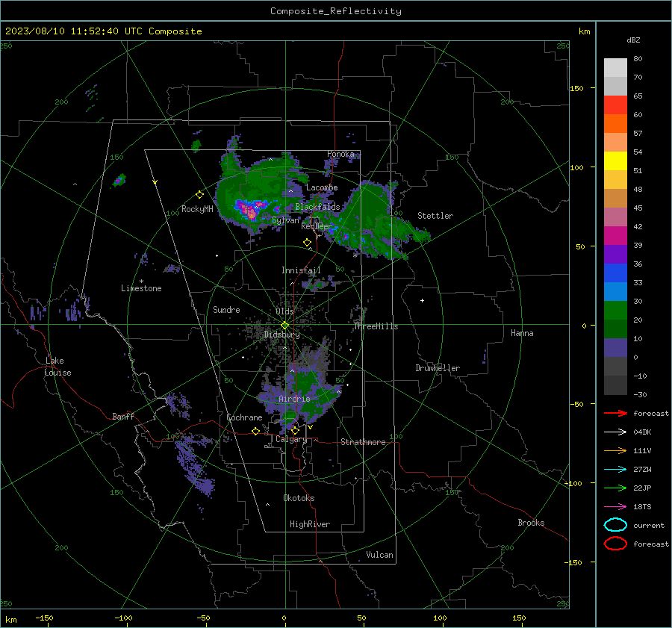Viewport: 672px width, 628px height.
Task: Click the ThreeHills label
Action: click(x=376, y=326)
